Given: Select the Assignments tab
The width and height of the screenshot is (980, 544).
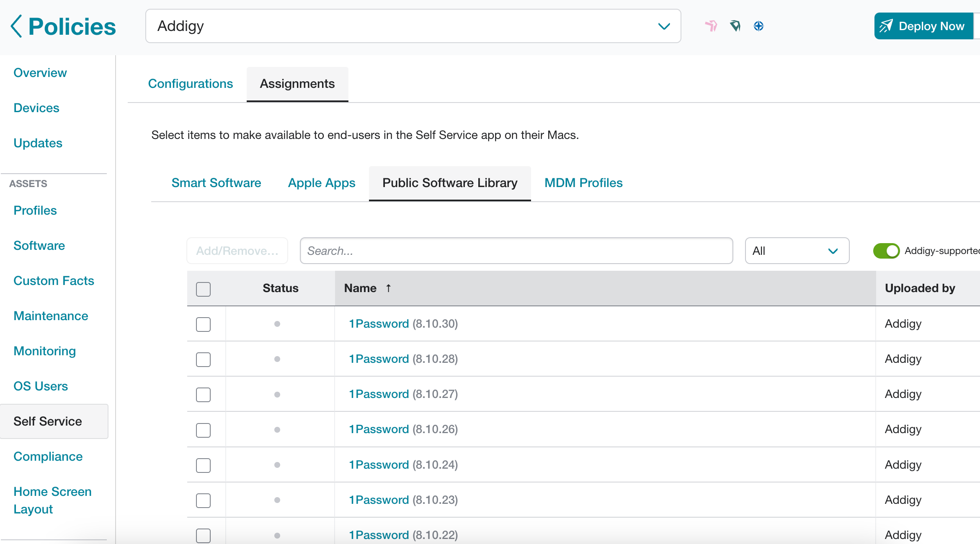Looking at the screenshot, I should click(x=297, y=84).
